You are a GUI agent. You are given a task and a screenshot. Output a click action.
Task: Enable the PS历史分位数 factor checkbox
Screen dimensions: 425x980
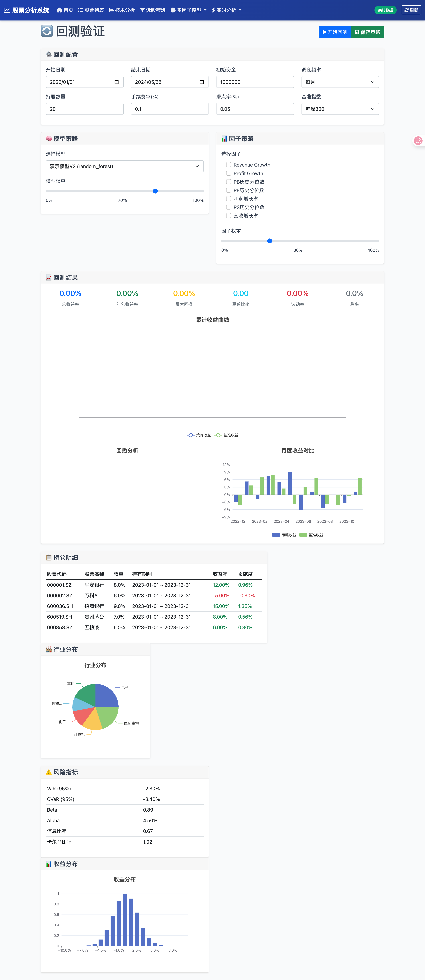[x=229, y=207]
